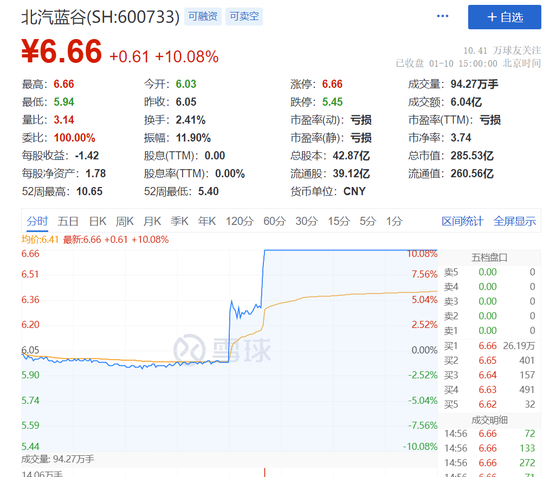
Task: Open the 季K chart tab
Action: [180, 221]
